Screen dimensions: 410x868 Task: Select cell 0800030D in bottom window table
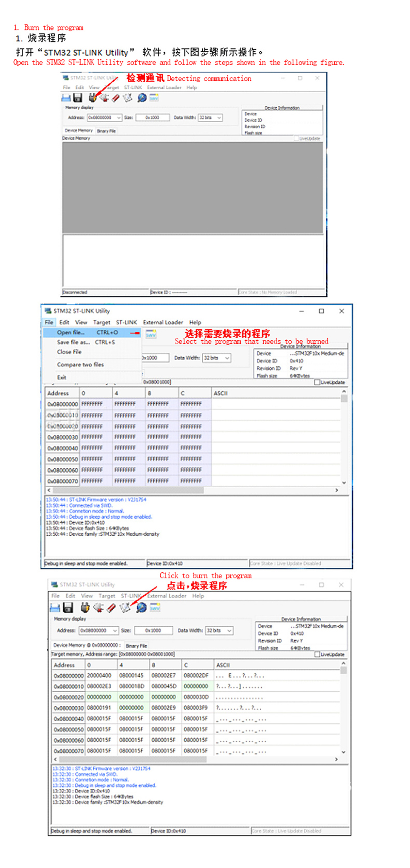(198, 697)
